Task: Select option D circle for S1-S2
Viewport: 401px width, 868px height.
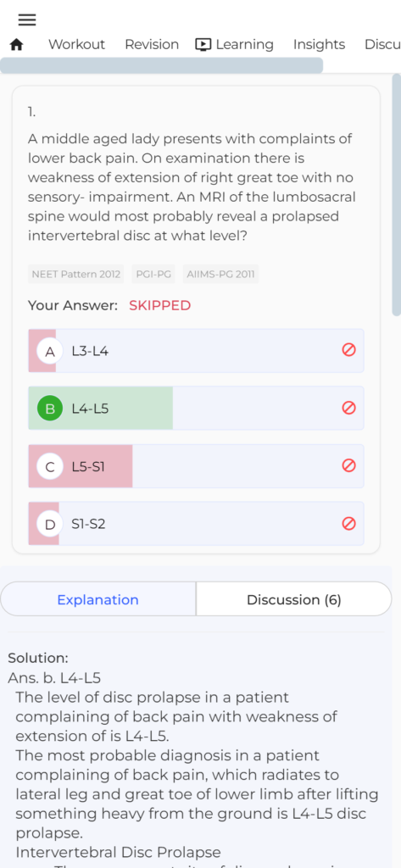Action: click(x=50, y=524)
